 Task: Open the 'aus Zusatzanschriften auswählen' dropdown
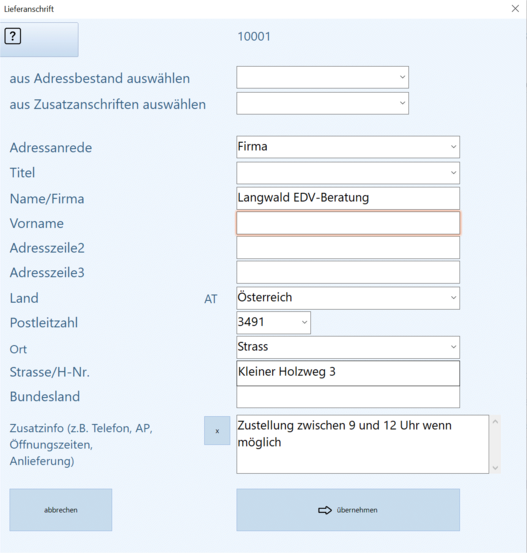point(322,103)
